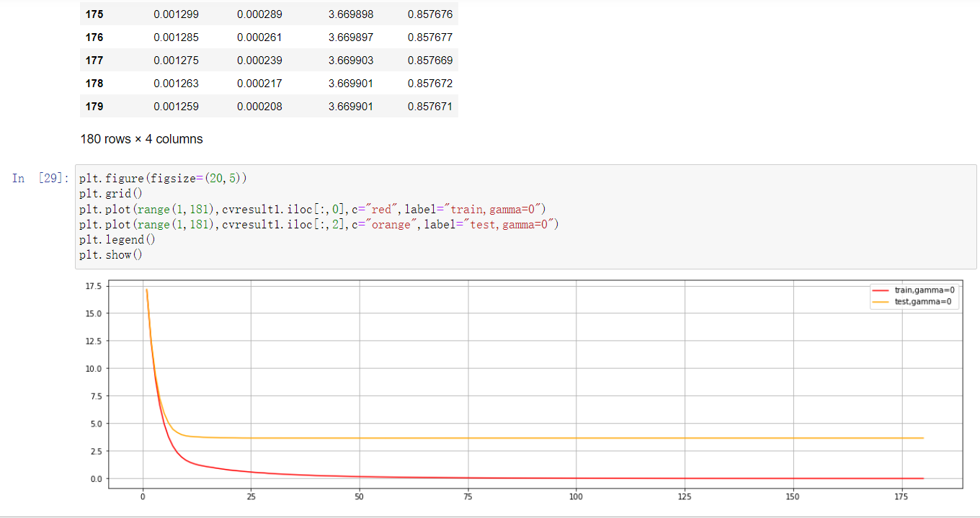Click the legend box in the plot corner

click(914, 295)
